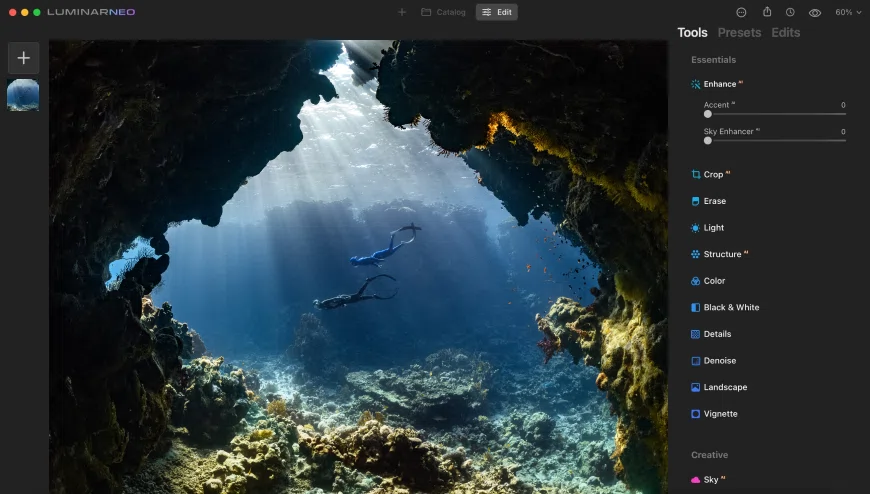Expand the Details tool label
This screenshot has width=870, height=494.
[717, 334]
